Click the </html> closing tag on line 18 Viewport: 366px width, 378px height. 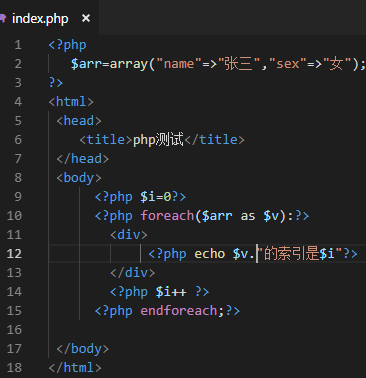tap(75, 368)
